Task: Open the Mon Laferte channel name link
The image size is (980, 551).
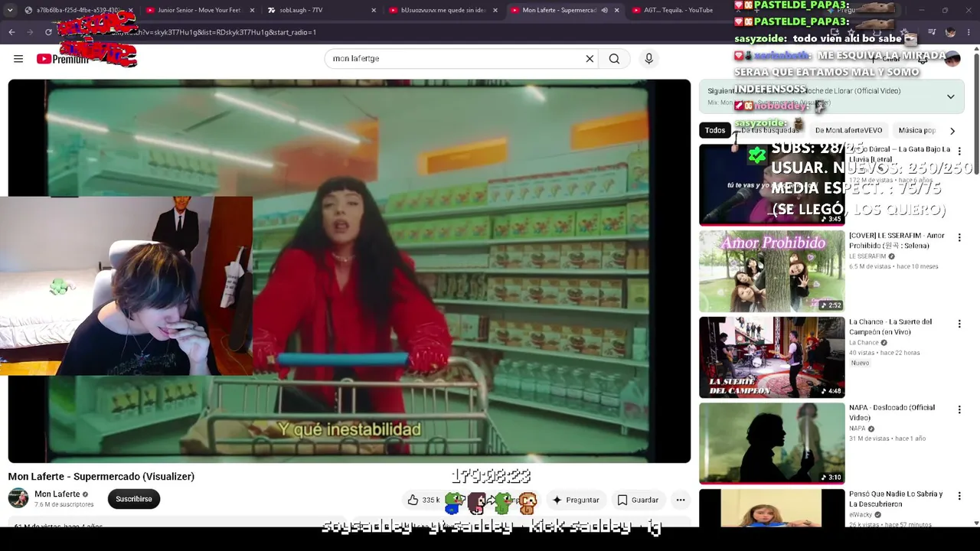Action: (57, 494)
